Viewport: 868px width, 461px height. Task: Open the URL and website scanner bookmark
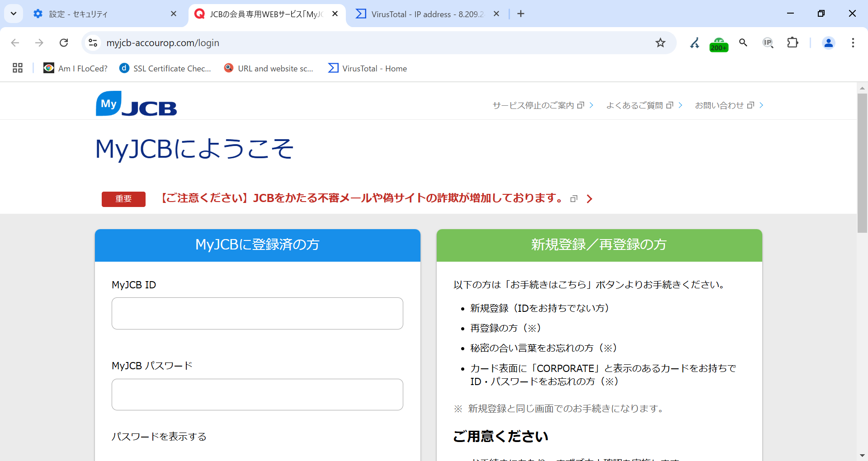pyautogui.click(x=269, y=68)
